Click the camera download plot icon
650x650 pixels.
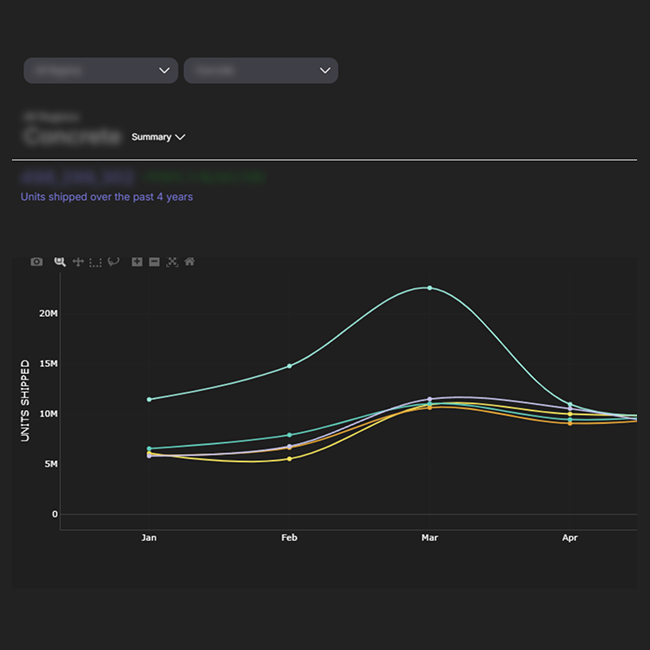click(36, 262)
